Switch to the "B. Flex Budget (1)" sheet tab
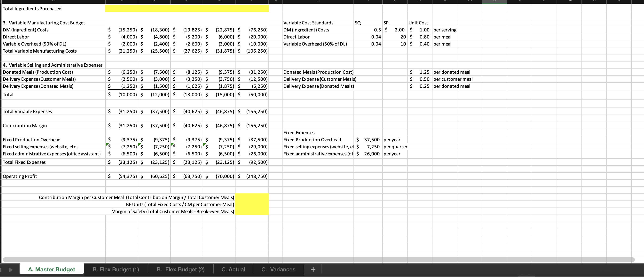Viewport: 644px width, 277px height. click(115, 269)
